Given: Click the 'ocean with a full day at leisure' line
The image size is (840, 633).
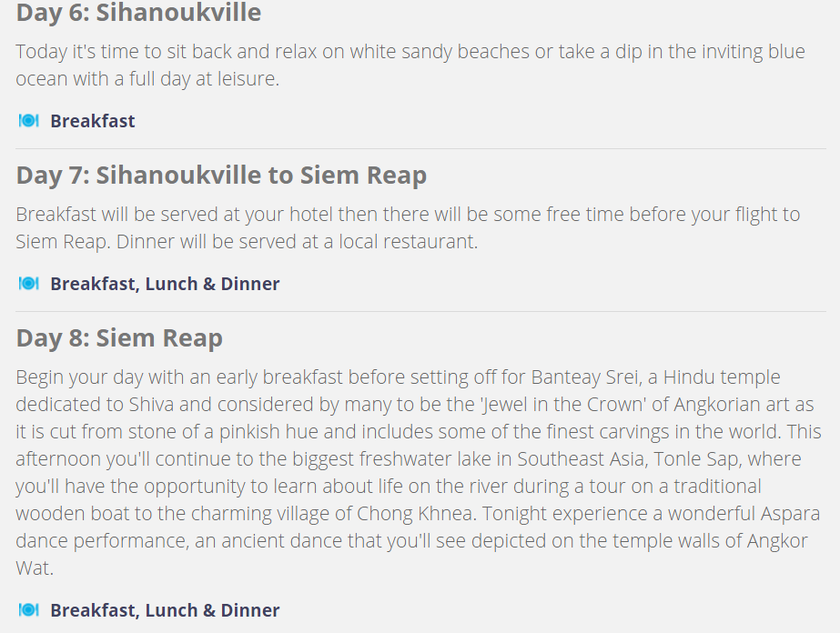Looking at the screenshot, I should point(147,79).
